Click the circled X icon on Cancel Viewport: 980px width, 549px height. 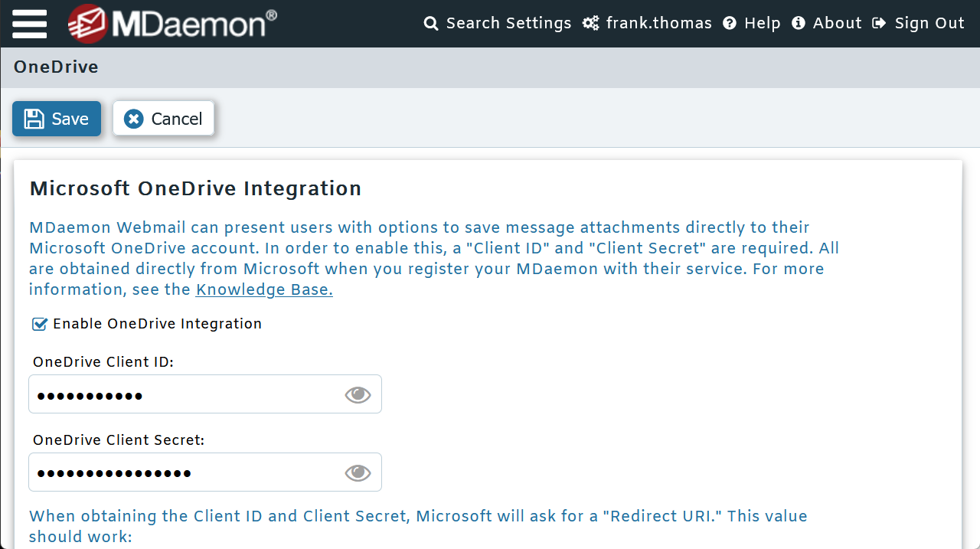(x=134, y=118)
